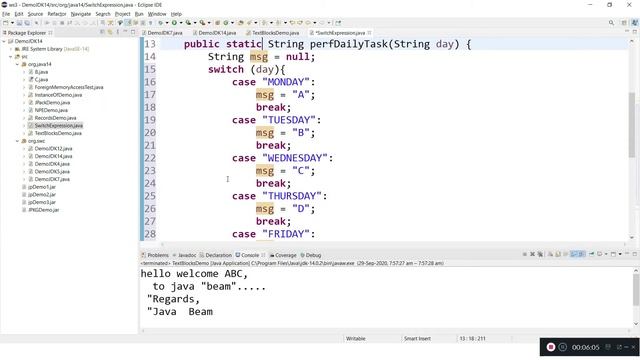Open the File menu
Viewport: 640px width, 360px height.
coord(6,14)
